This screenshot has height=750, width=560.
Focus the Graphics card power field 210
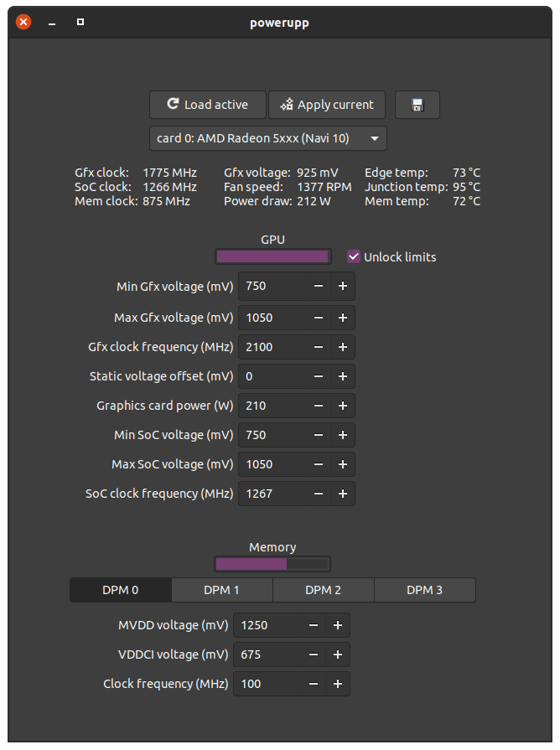(x=272, y=406)
